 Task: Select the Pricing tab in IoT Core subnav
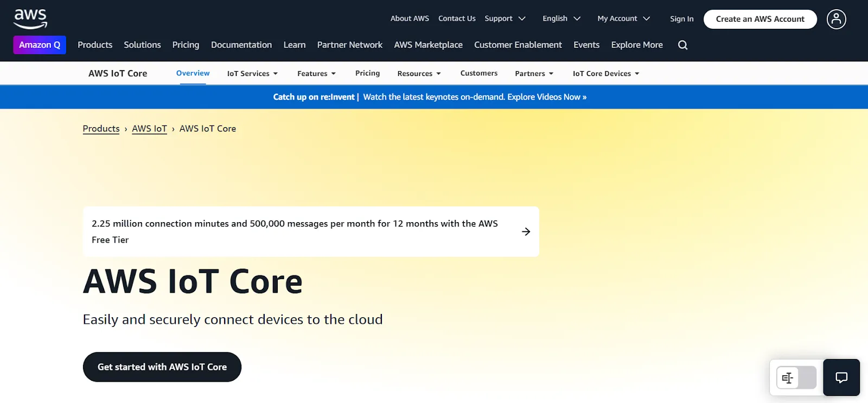367,73
